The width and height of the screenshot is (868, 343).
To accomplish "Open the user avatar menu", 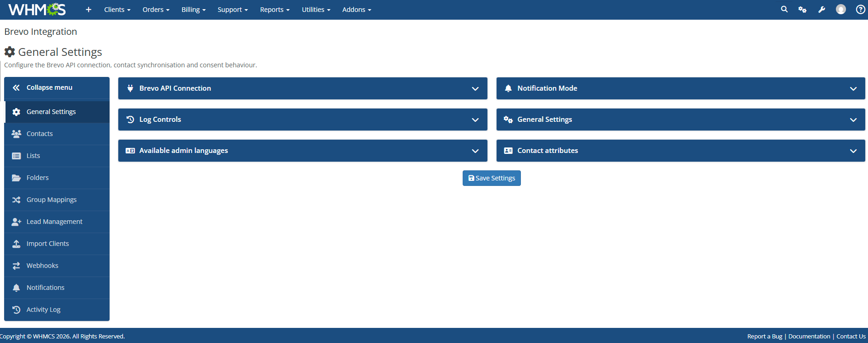I will (x=841, y=10).
